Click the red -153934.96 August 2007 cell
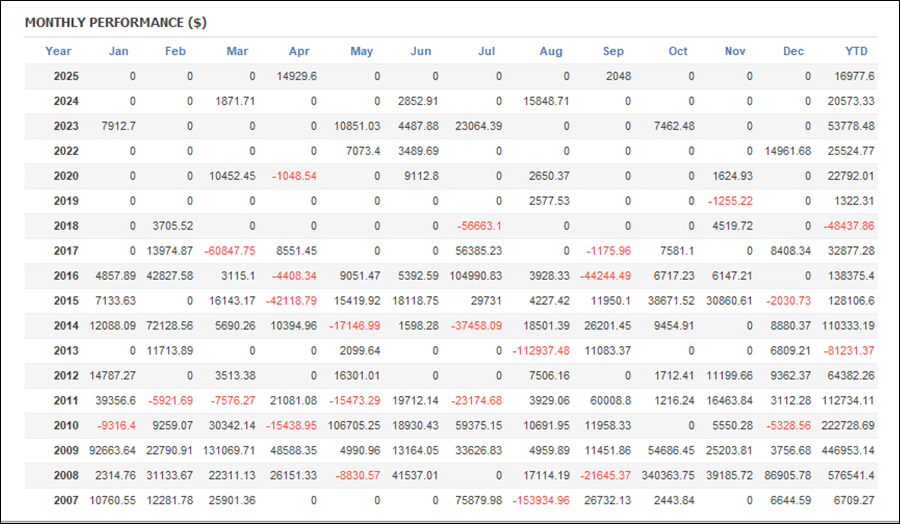 coord(540,501)
